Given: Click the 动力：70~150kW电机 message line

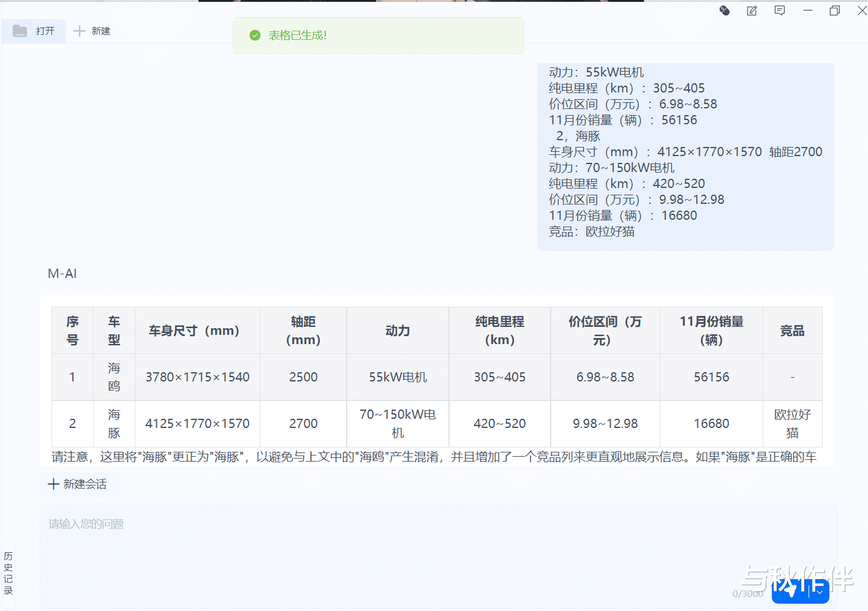Looking at the screenshot, I should [x=611, y=168].
